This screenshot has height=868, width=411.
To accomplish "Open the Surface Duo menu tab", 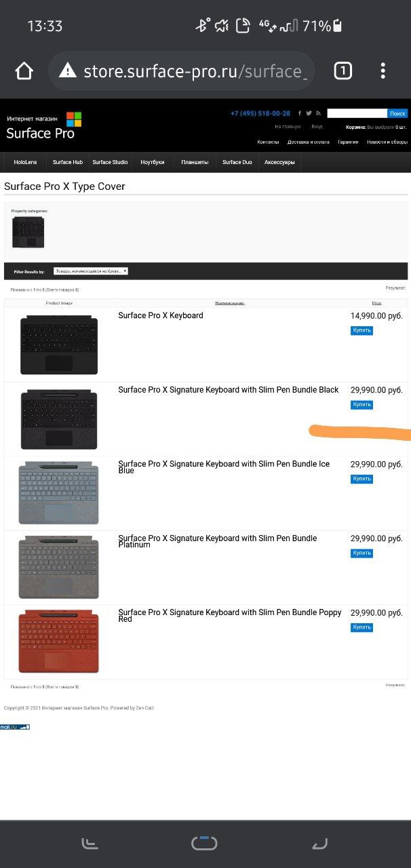I will (x=237, y=163).
